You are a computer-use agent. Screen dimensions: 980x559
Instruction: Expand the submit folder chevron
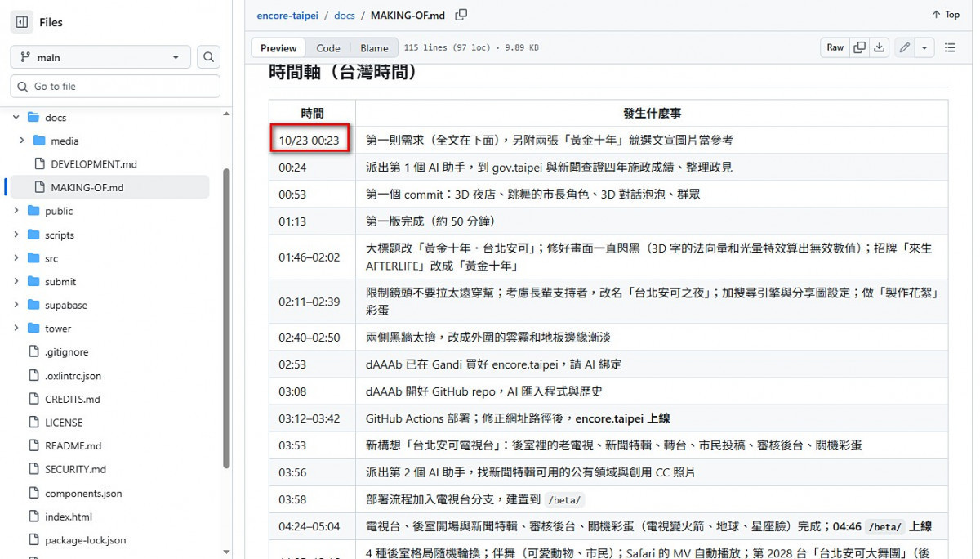point(16,281)
